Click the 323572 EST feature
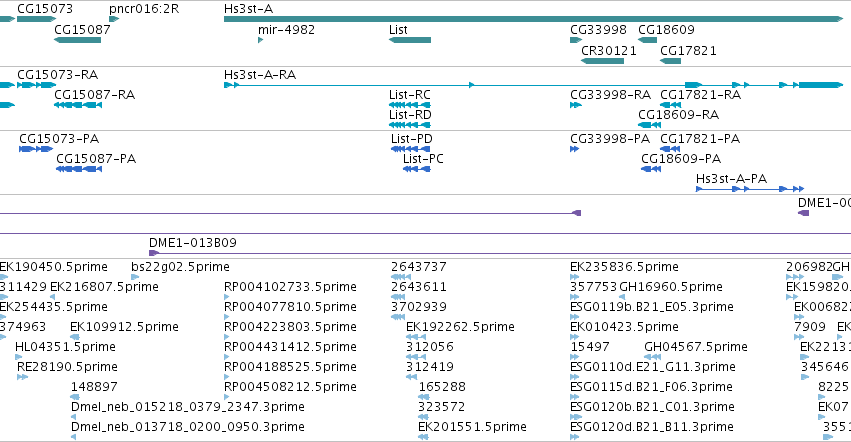Viewport: 851px width, 442px height. click(423, 417)
